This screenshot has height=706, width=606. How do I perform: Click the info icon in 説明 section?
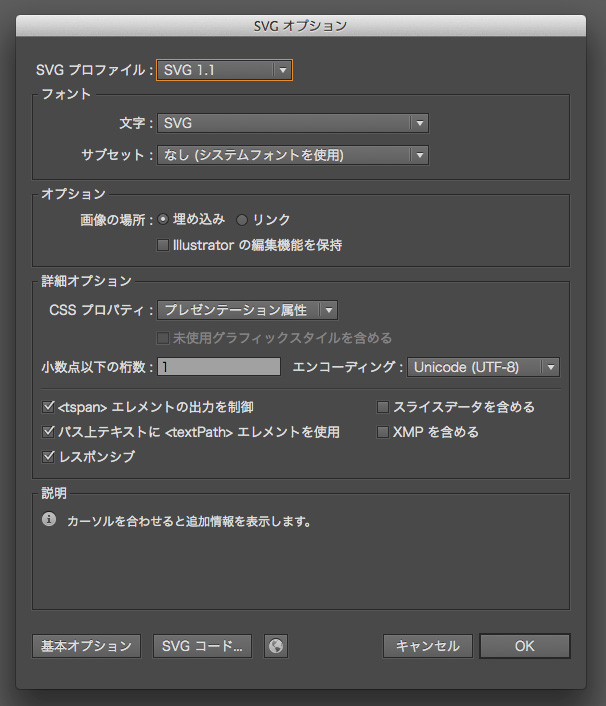point(49,519)
